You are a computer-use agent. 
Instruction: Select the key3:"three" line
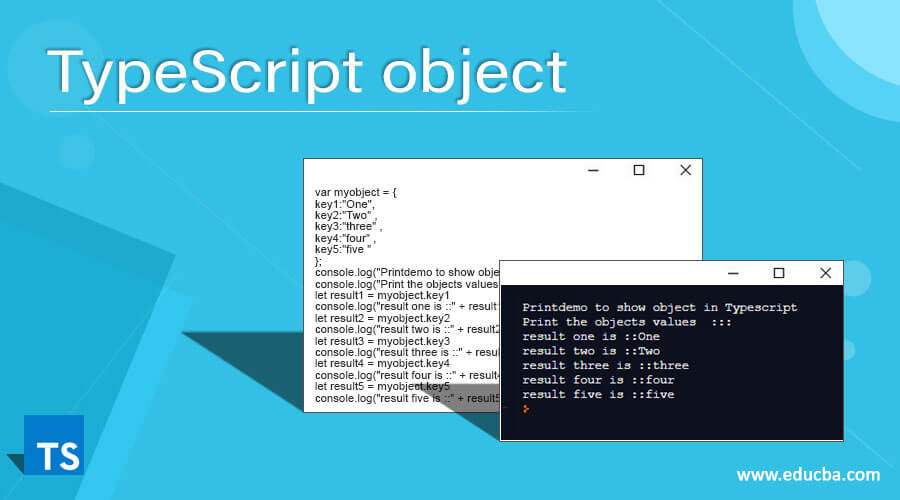point(348,227)
